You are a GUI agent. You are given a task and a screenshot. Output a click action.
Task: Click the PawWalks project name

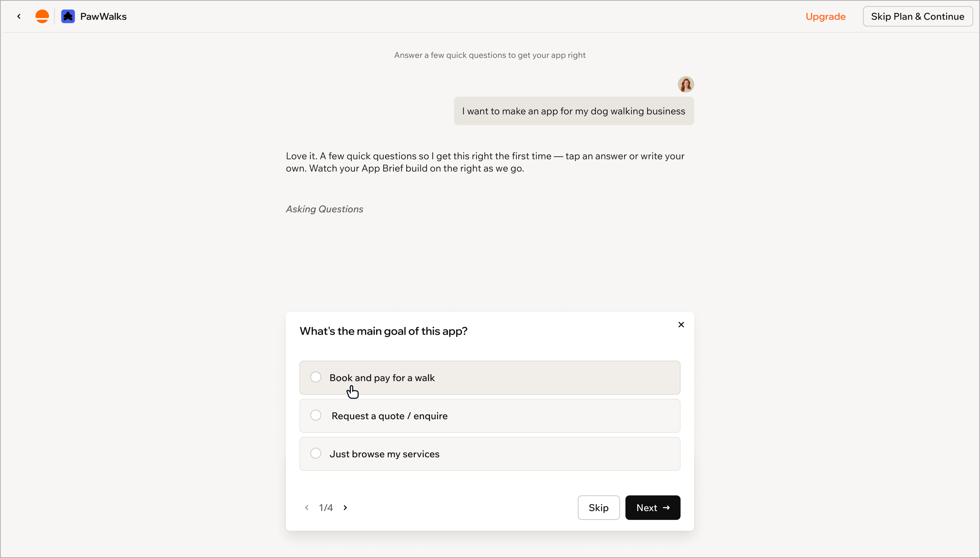pos(103,17)
